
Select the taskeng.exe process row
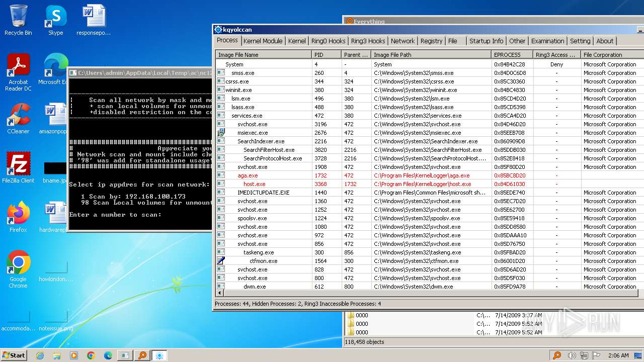(x=429, y=252)
